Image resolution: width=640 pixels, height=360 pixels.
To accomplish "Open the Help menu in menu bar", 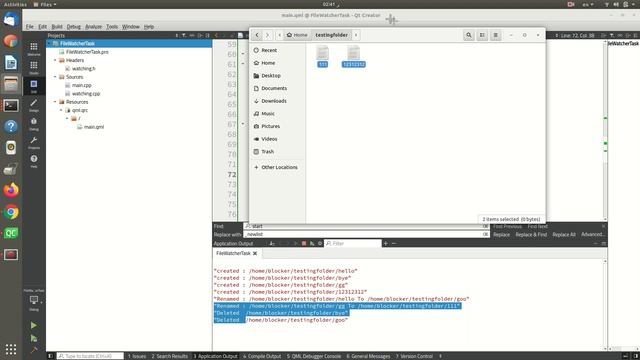I will (149, 27).
